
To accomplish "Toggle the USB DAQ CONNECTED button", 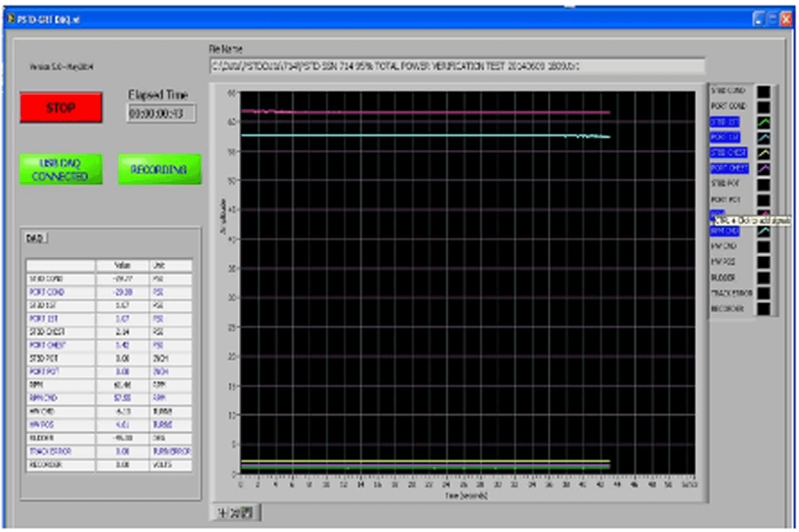I will point(61,170).
